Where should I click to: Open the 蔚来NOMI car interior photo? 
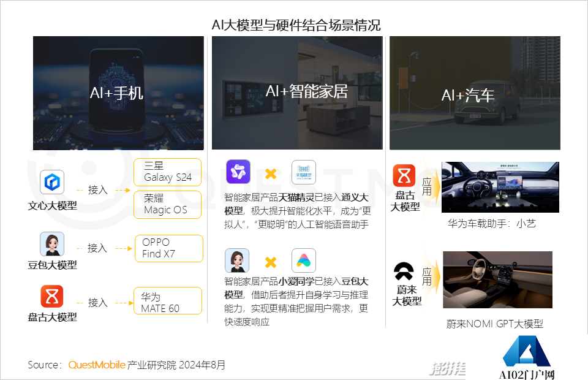coord(497,280)
